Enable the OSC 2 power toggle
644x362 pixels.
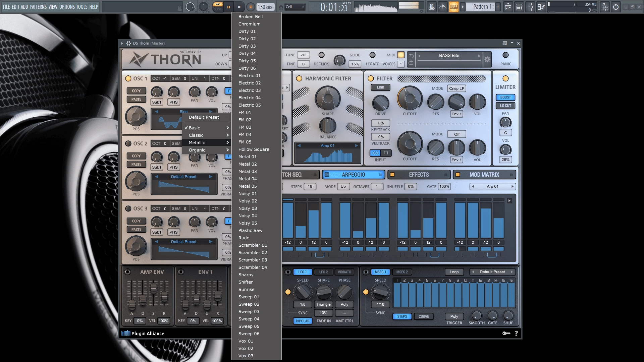128,143
